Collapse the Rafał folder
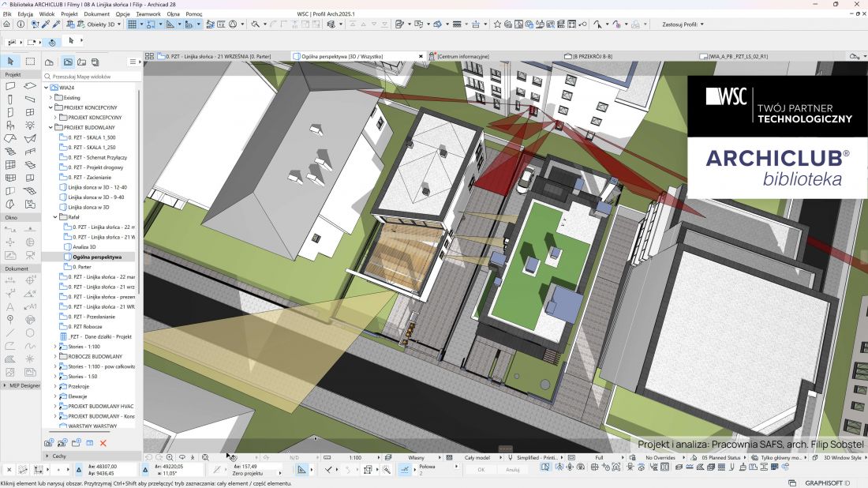The height and width of the screenshot is (488, 868). coord(55,217)
